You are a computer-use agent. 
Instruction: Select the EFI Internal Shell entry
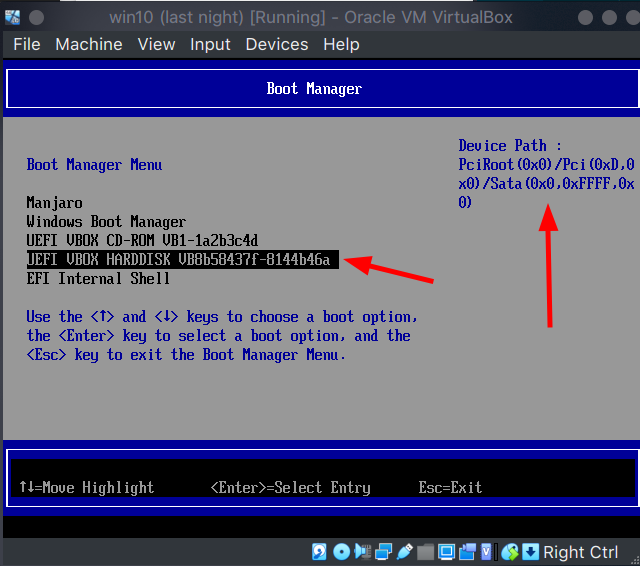click(x=98, y=278)
